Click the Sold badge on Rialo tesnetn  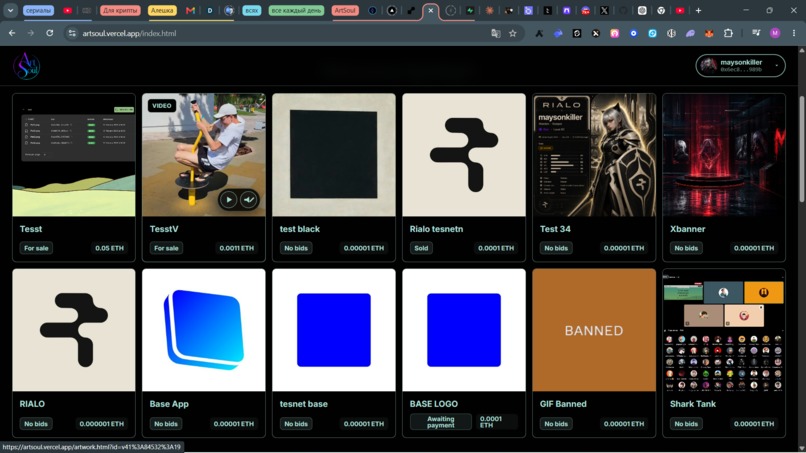(x=421, y=248)
